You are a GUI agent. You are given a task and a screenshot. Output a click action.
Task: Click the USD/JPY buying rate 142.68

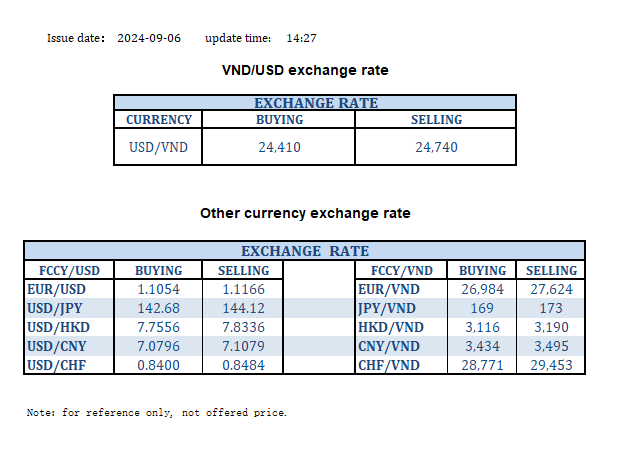pyautogui.click(x=158, y=307)
